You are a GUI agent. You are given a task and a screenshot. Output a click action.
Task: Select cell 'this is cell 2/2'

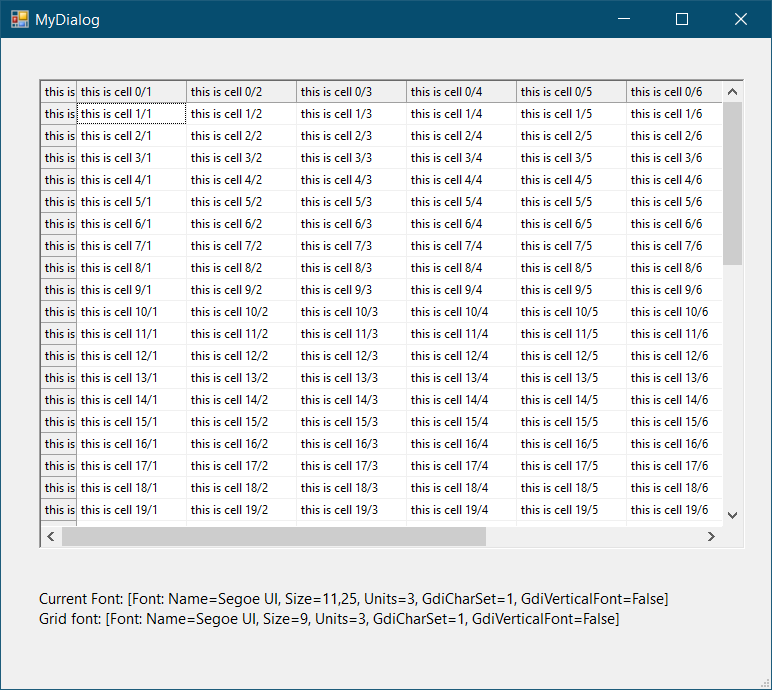point(241,136)
